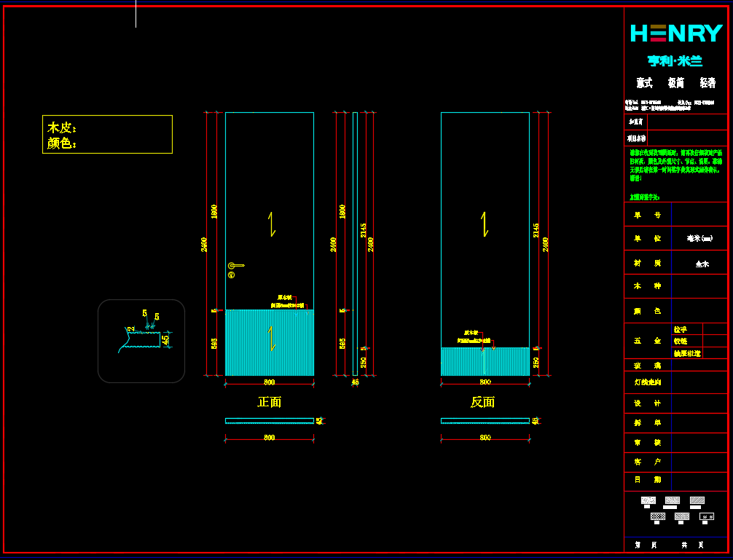Click the door handle symbol on the front view
Image resolution: width=733 pixels, height=560 pixels.
pyautogui.click(x=235, y=266)
